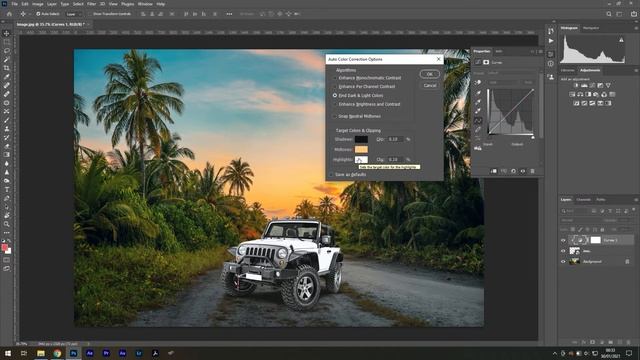Viewport: 640px width, 360px height.
Task: Open the Adjustments panel flyout menu
Action: pyautogui.click(x=636, y=70)
